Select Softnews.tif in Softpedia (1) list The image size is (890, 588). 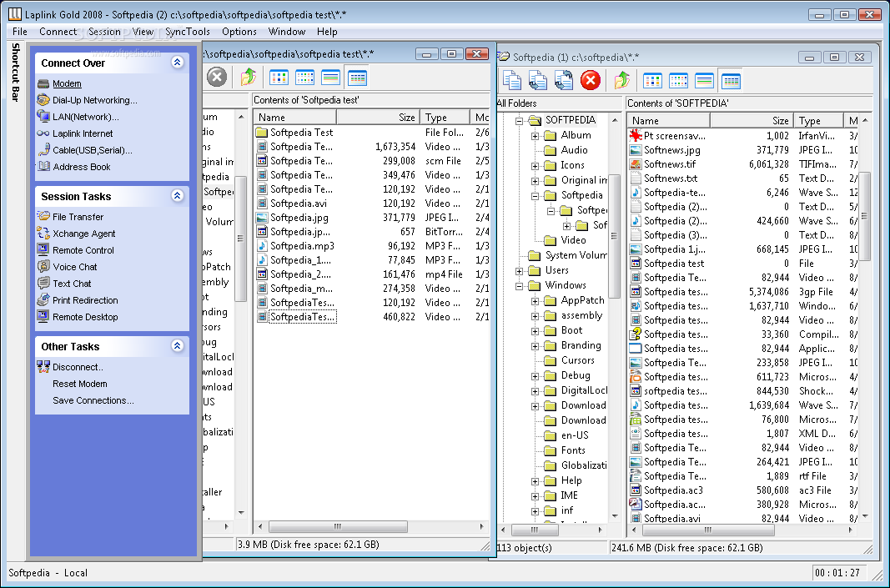[x=670, y=164]
